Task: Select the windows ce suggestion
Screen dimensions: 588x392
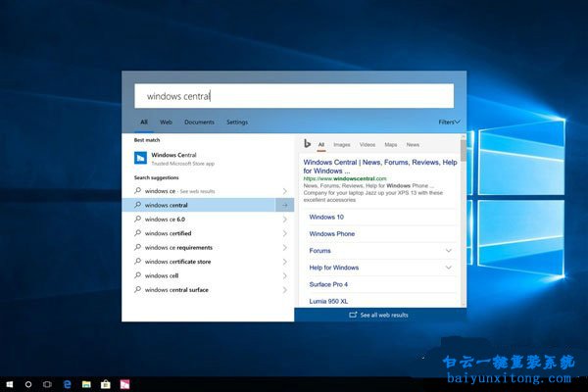Action: [x=208, y=191]
